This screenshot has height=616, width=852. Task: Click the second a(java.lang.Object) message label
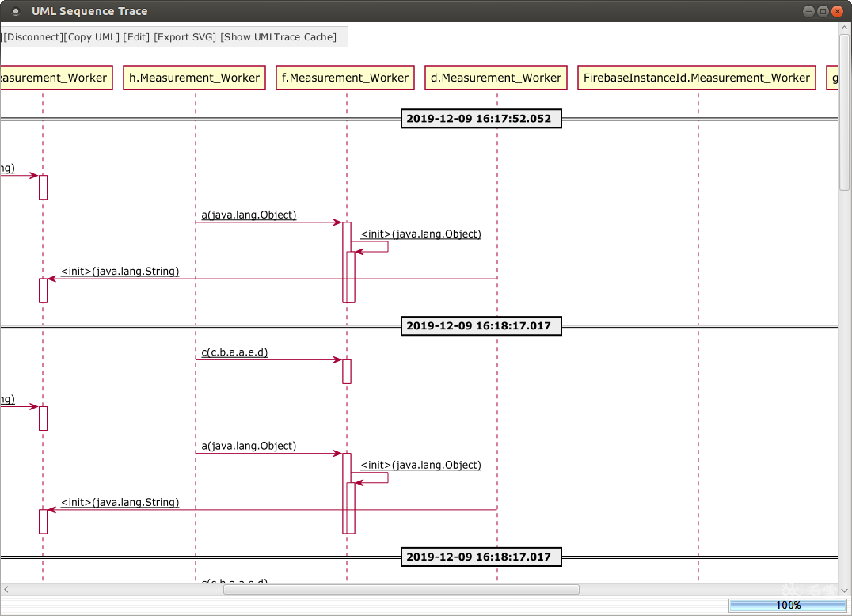coord(249,446)
